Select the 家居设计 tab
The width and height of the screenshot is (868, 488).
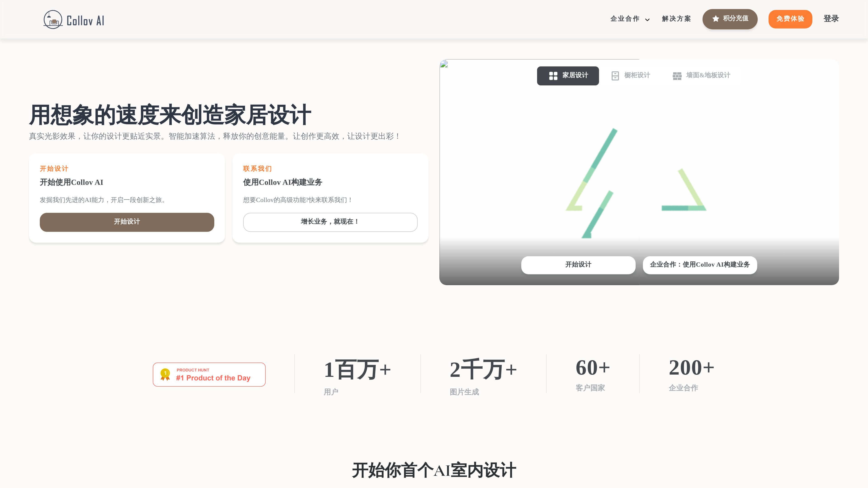pos(568,76)
